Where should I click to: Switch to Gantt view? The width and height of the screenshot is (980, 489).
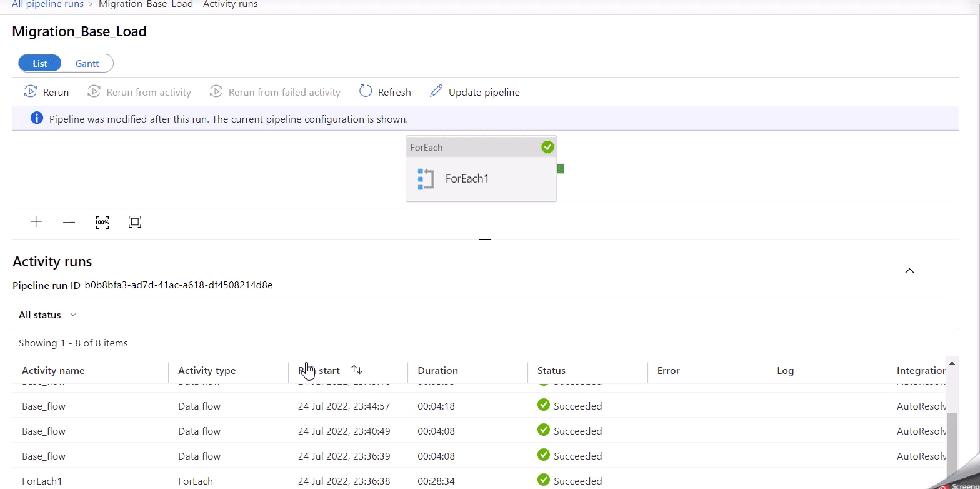tap(87, 63)
